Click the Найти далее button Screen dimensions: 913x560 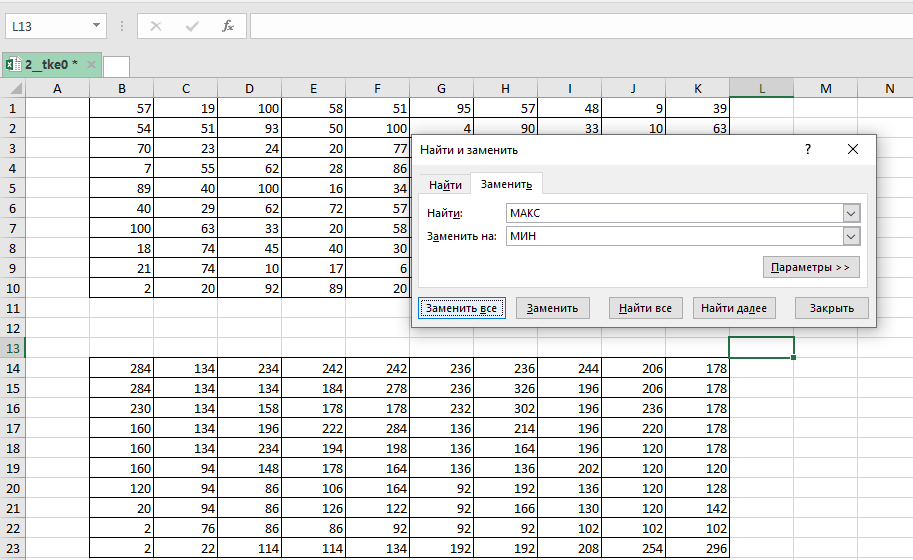pos(733,308)
